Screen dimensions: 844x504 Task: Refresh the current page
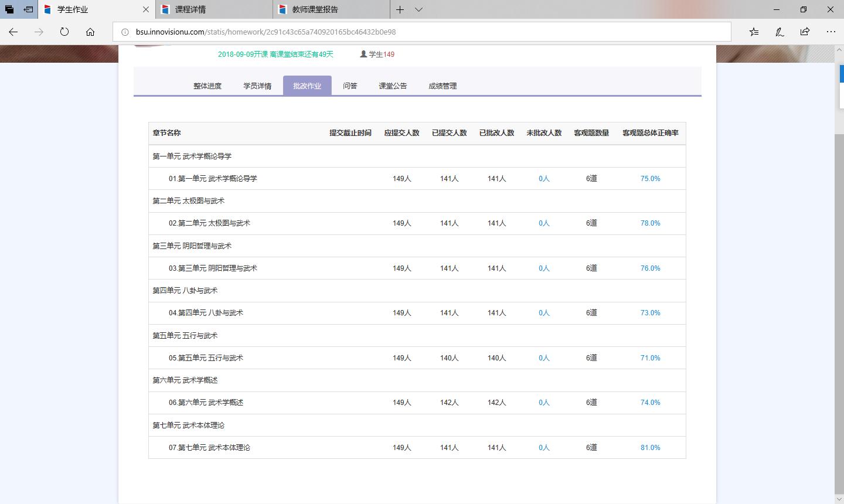click(64, 32)
